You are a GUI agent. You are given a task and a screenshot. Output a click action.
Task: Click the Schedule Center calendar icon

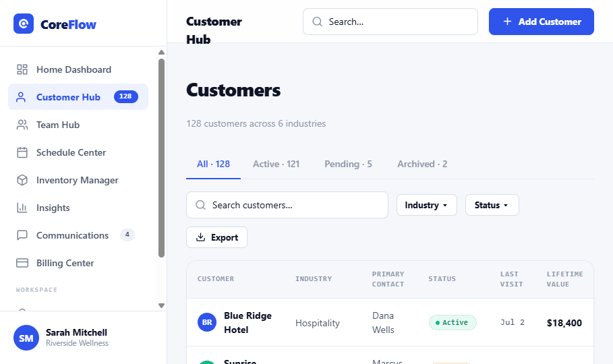tap(22, 152)
